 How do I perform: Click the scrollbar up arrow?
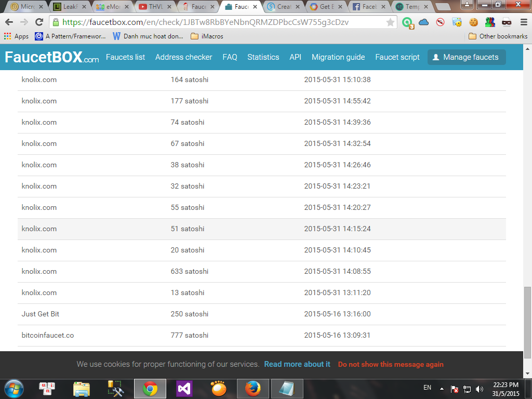point(527,48)
